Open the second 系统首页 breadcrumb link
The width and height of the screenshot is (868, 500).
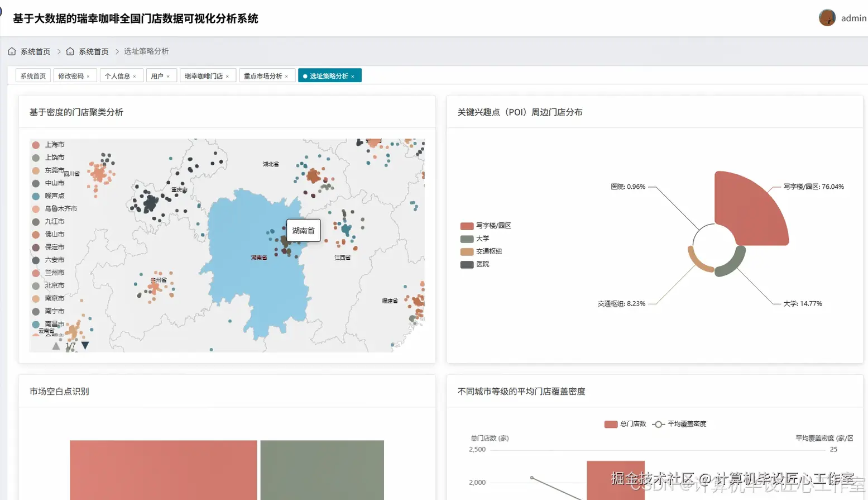[x=93, y=51]
